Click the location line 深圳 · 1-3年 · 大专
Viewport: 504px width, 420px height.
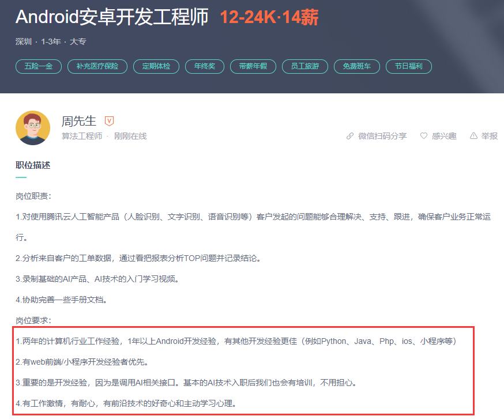pyautogui.click(x=51, y=41)
